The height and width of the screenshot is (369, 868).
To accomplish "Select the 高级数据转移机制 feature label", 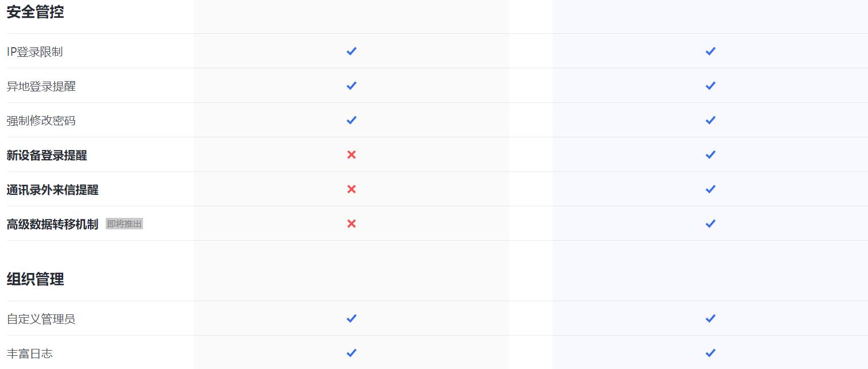I will (x=52, y=224).
